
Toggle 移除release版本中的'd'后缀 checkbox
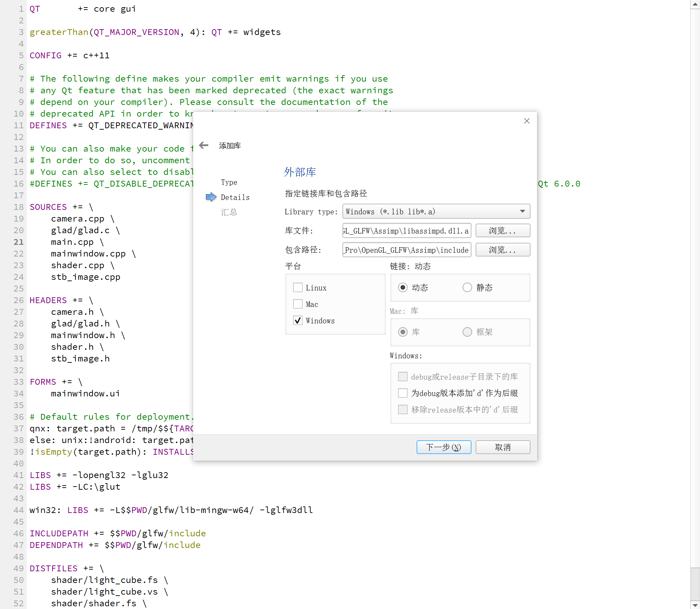pos(403,409)
